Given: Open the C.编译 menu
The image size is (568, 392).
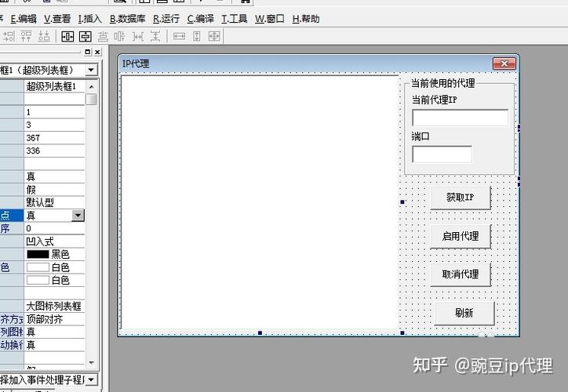Looking at the screenshot, I should coord(201,19).
